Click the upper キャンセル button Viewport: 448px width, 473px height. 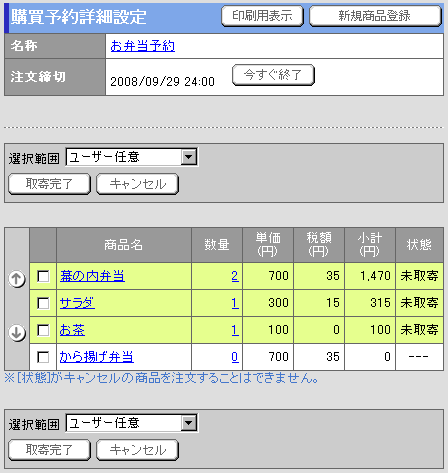point(138,184)
